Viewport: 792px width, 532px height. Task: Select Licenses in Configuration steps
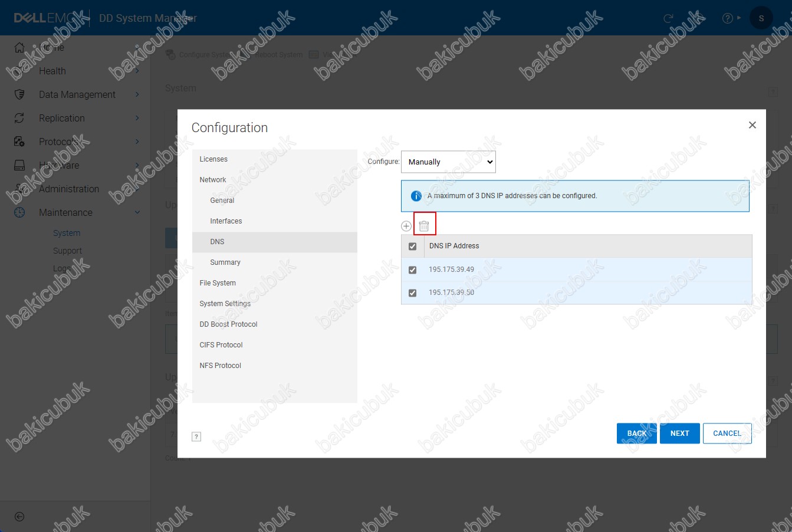click(275, 159)
